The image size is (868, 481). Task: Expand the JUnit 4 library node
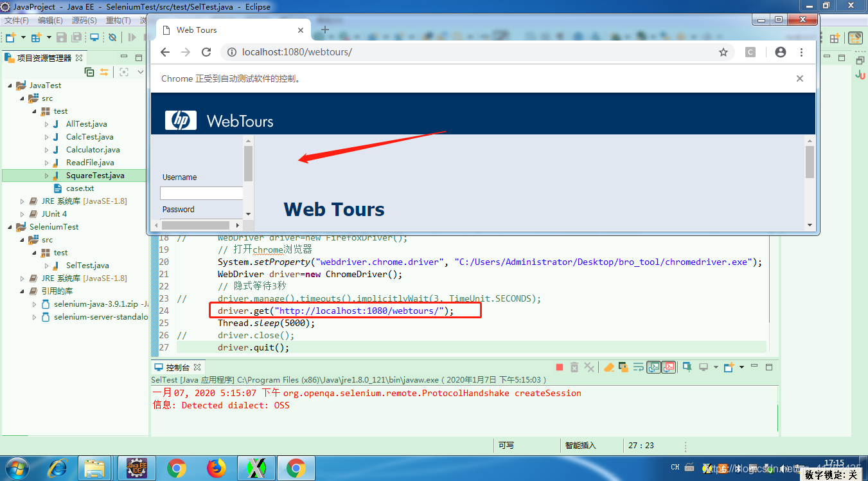(22, 214)
